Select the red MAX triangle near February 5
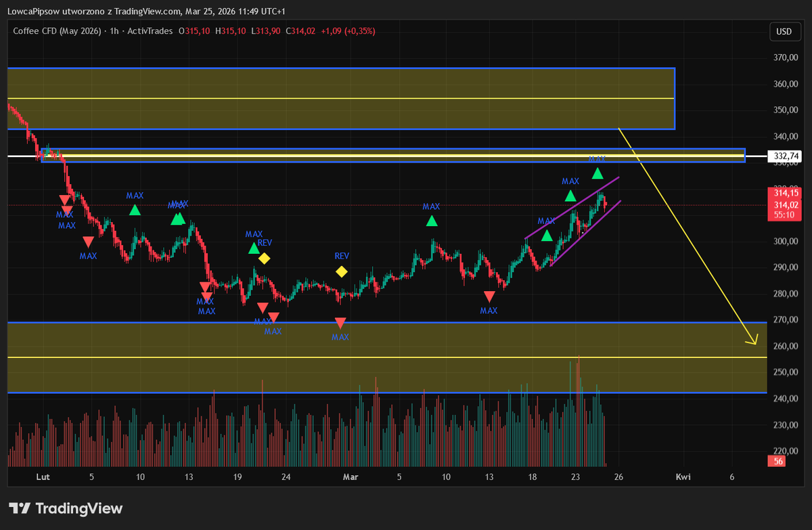 88,242
